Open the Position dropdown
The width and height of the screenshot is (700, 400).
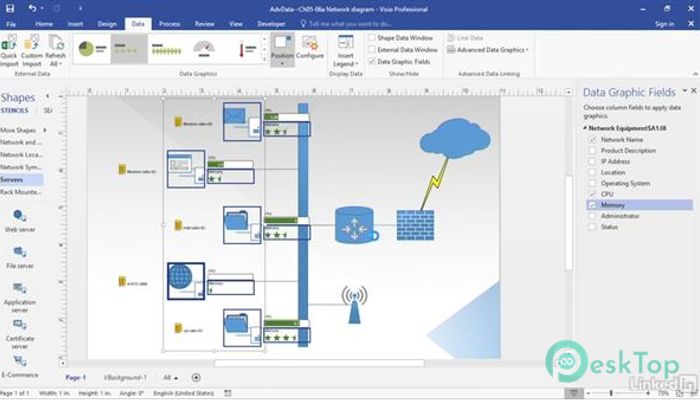(x=282, y=49)
